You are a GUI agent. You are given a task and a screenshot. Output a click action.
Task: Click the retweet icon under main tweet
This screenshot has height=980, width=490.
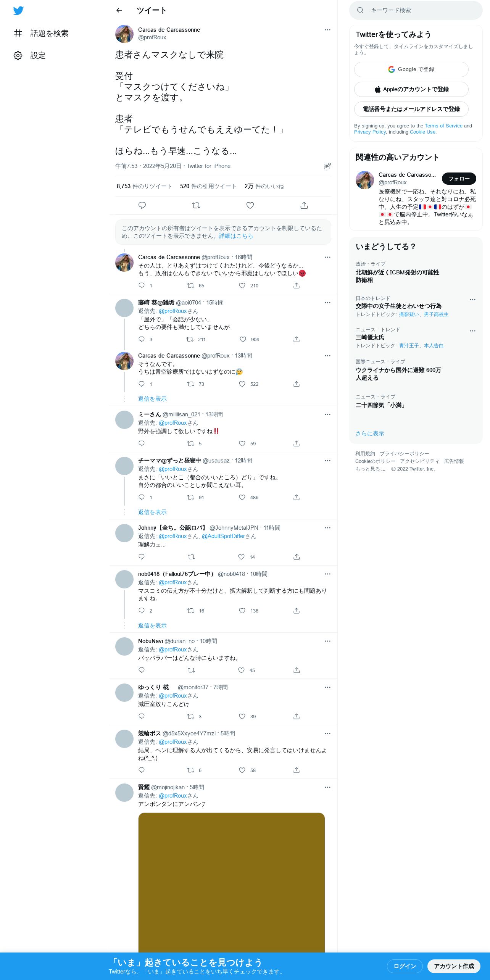coord(196,205)
